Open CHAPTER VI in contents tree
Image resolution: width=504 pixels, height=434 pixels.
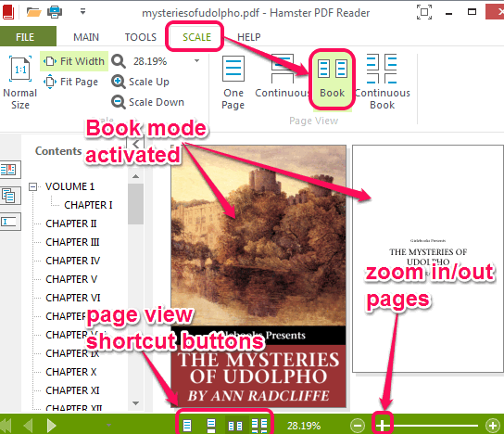(x=73, y=298)
